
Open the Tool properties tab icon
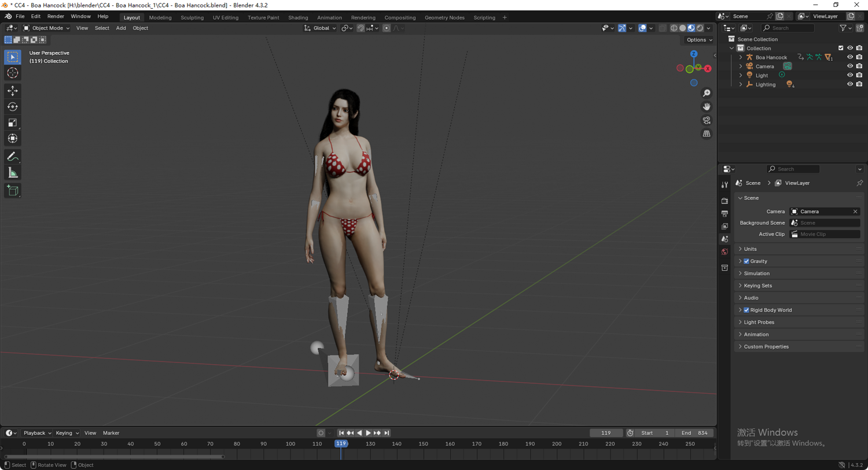click(x=724, y=184)
